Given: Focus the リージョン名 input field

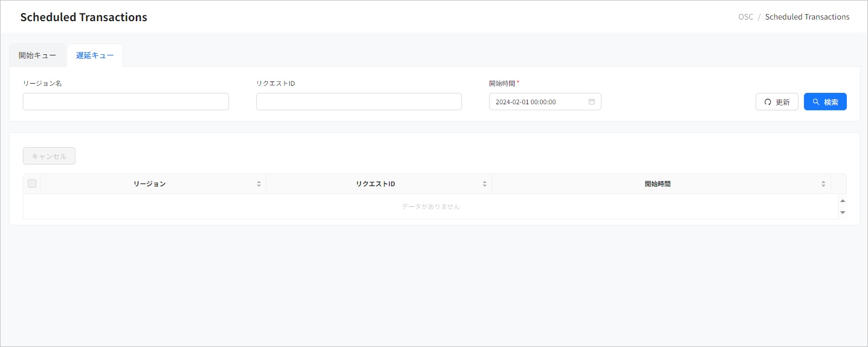Looking at the screenshot, I should 126,102.
